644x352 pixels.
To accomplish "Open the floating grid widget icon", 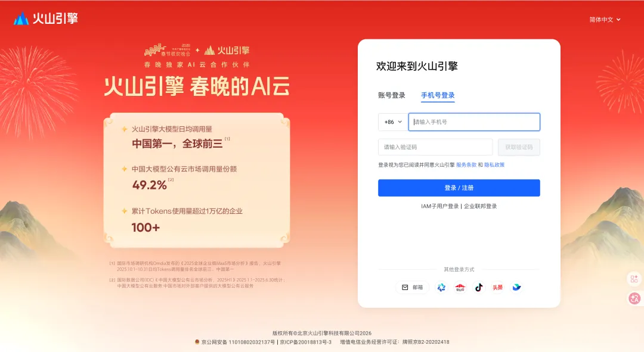I will click(634, 279).
